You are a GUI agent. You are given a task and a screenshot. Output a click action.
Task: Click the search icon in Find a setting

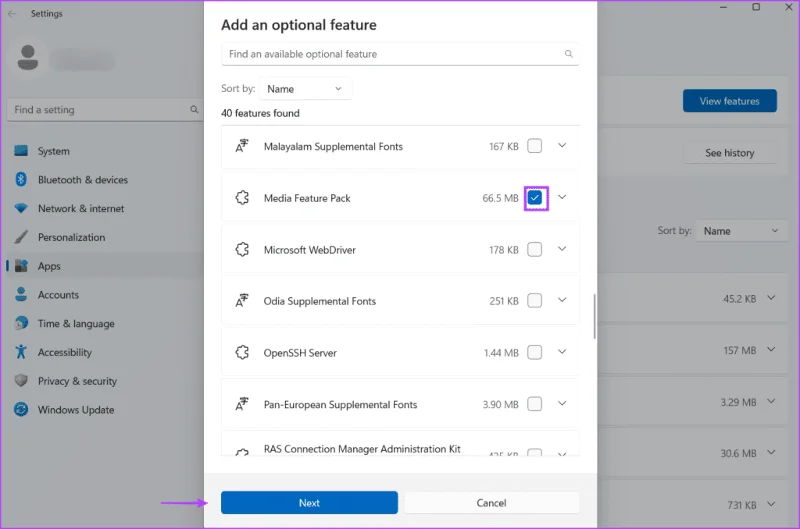point(194,109)
